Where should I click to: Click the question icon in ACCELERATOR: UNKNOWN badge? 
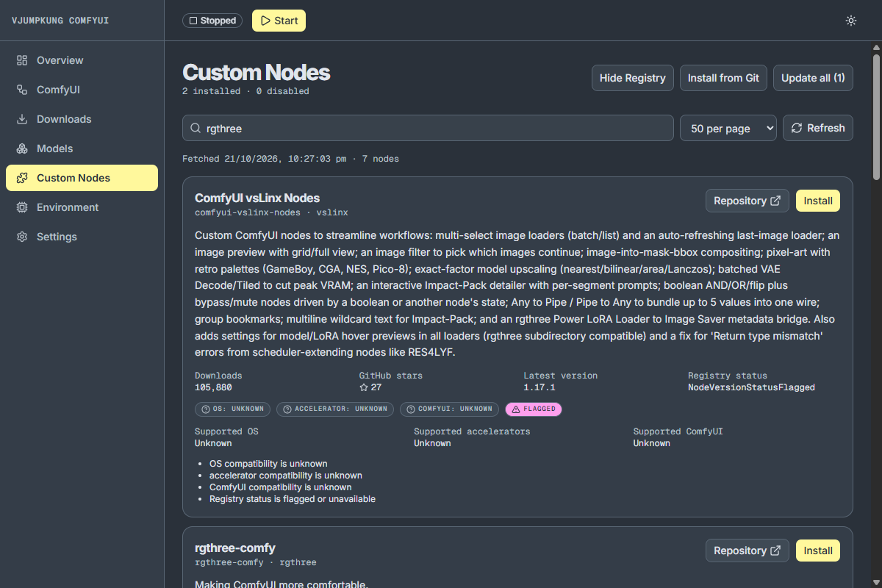[x=287, y=409]
